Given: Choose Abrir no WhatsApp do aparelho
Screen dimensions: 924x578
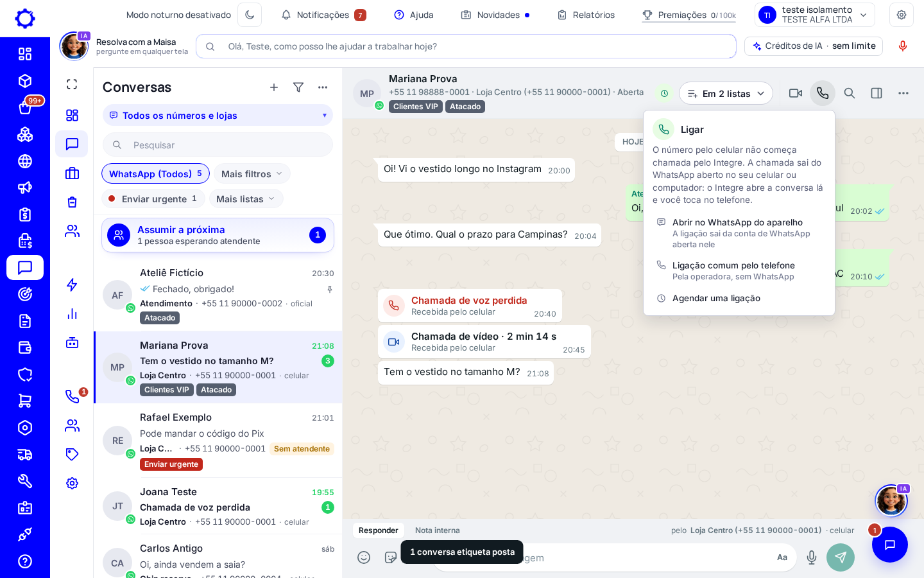Looking at the screenshot, I should 739,232.
